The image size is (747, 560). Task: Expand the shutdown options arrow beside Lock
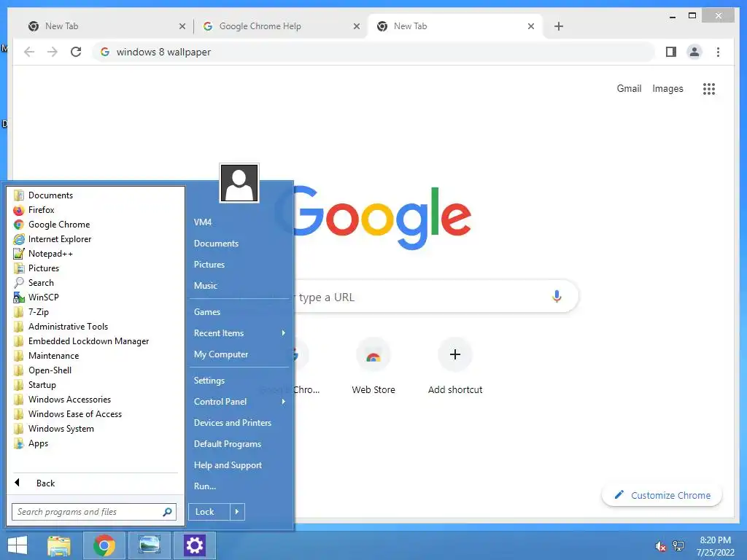[237, 512]
